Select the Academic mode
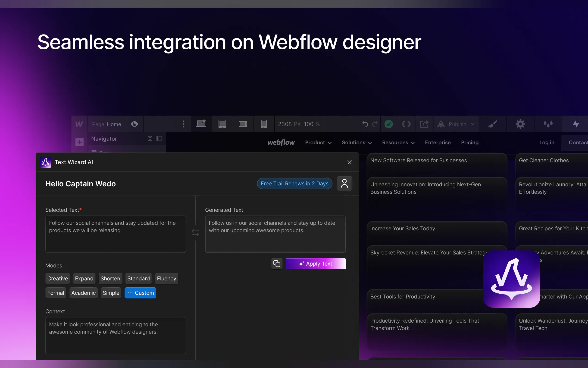Viewport: 588px width, 368px height. coord(83,293)
